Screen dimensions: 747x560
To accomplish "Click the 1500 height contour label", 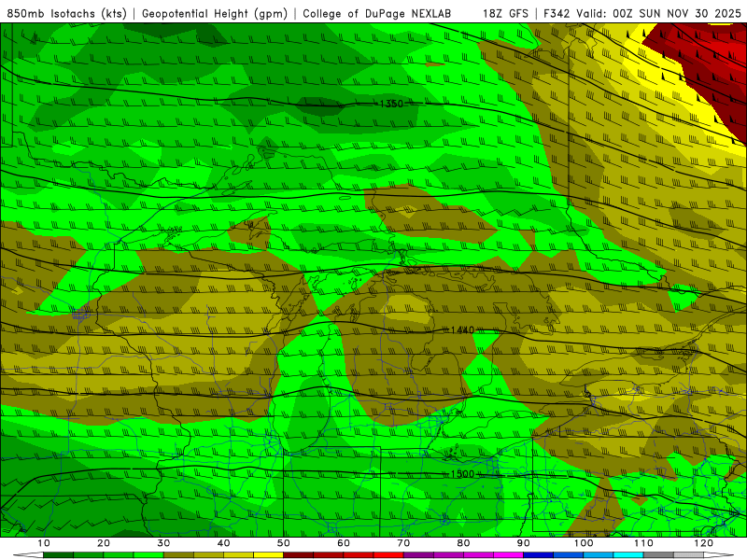I will [462, 474].
